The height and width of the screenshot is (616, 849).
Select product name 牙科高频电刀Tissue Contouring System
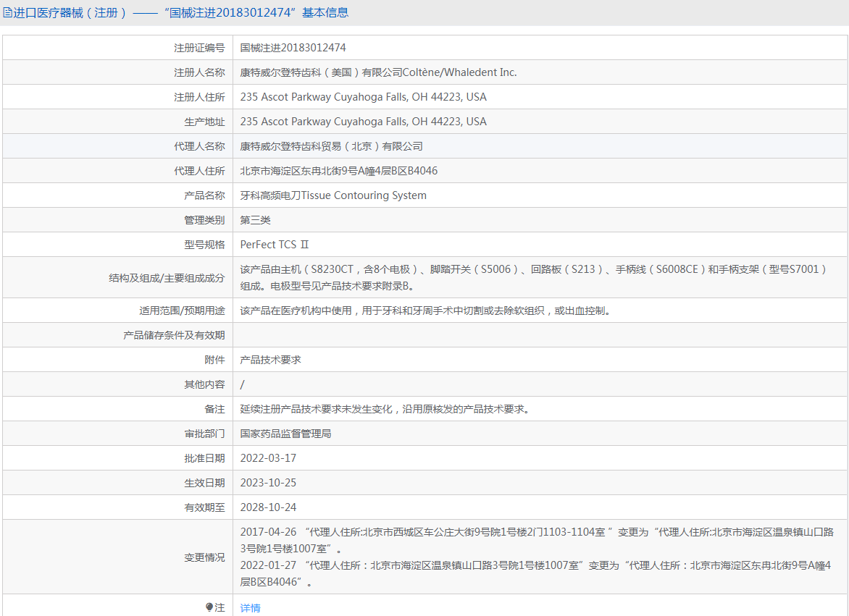pyautogui.click(x=333, y=195)
